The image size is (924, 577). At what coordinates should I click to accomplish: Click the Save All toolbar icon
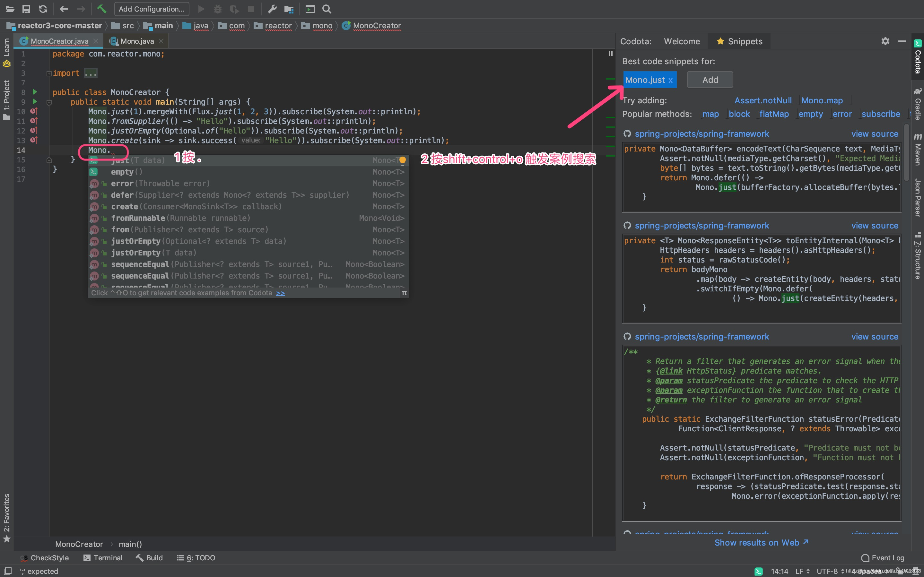(26, 9)
